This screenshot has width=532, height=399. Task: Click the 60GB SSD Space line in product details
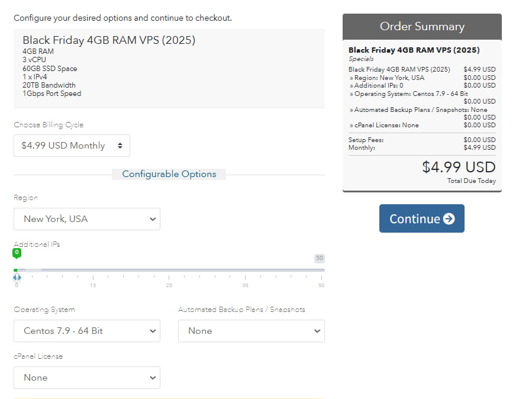click(50, 69)
